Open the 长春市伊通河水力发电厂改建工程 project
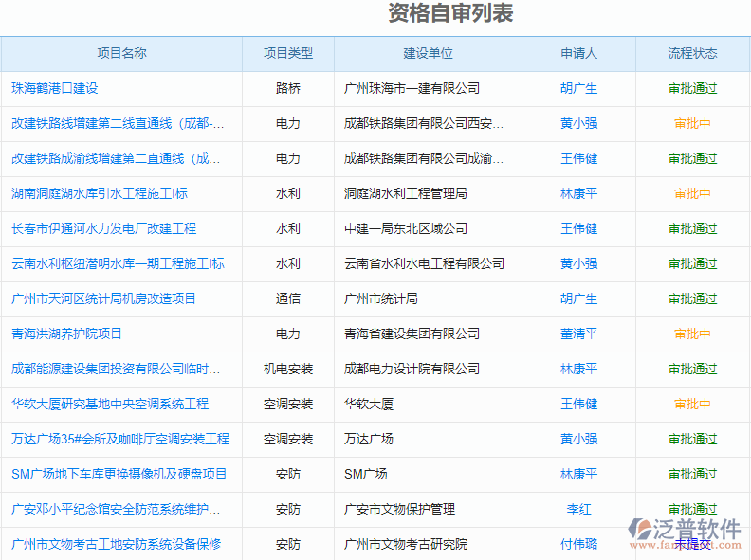The width and height of the screenshot is (751, 560). tap(104, 228)
